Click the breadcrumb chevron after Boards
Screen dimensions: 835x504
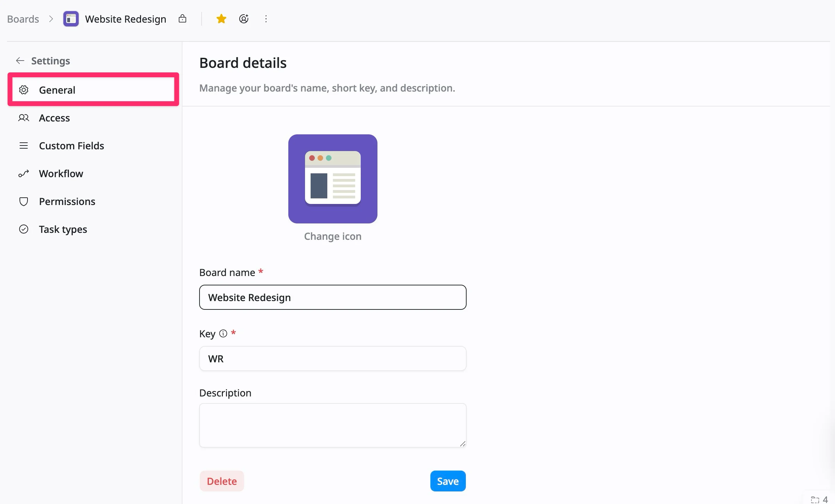[x=51, y=19]
